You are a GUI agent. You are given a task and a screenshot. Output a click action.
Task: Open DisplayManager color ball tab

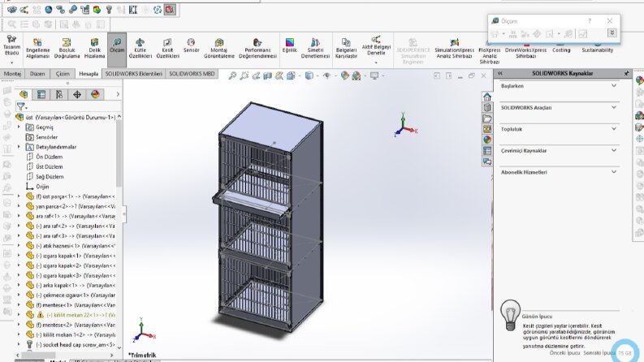click(95, 94)
